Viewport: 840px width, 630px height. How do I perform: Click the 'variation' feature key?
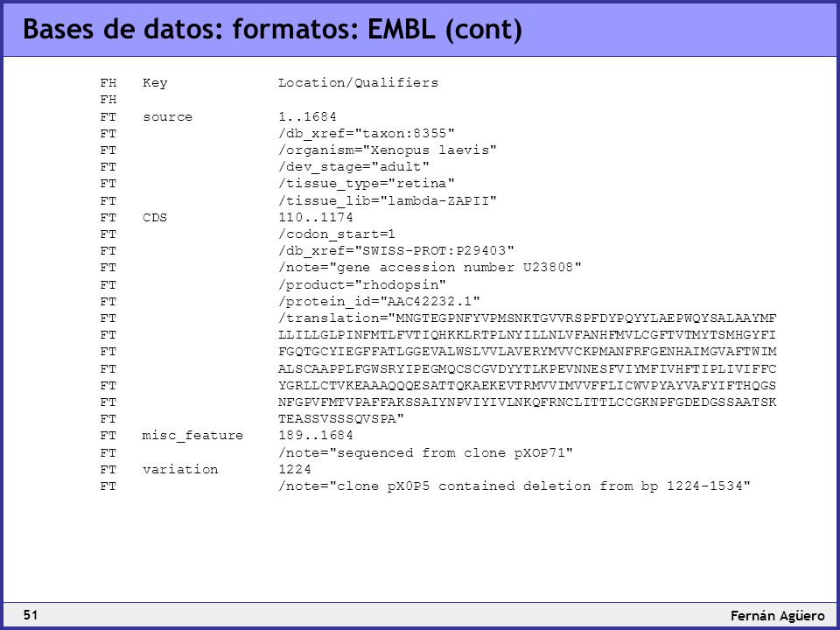point(180,469)
